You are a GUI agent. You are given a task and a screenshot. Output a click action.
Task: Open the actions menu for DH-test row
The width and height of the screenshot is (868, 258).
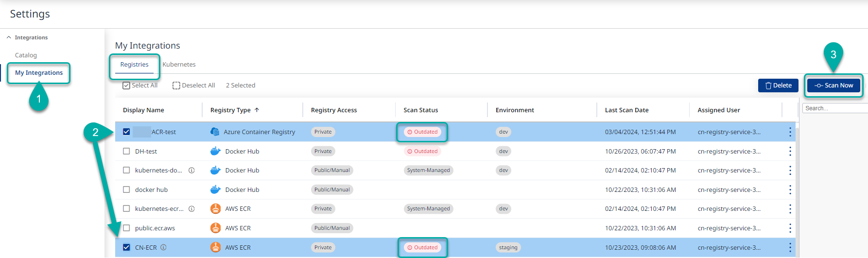[790, 151]
